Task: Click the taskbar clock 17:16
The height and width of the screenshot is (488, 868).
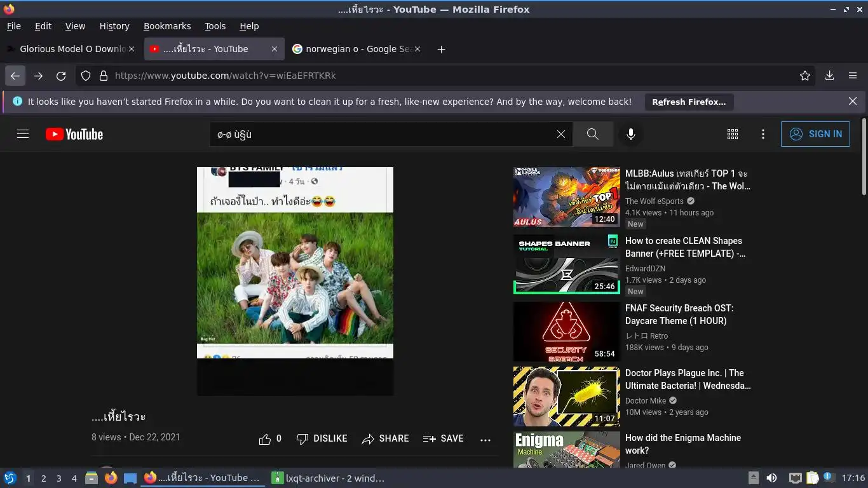Action: click(853, 478)
